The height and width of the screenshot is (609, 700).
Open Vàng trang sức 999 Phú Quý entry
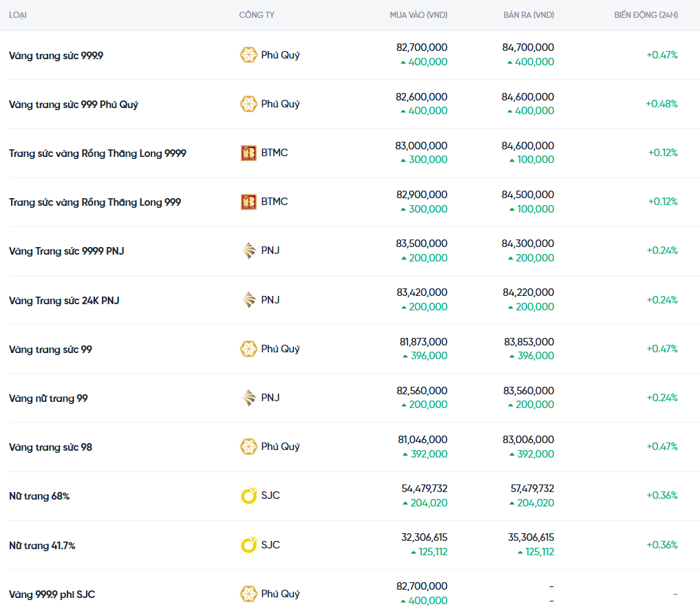pos(74,105)
